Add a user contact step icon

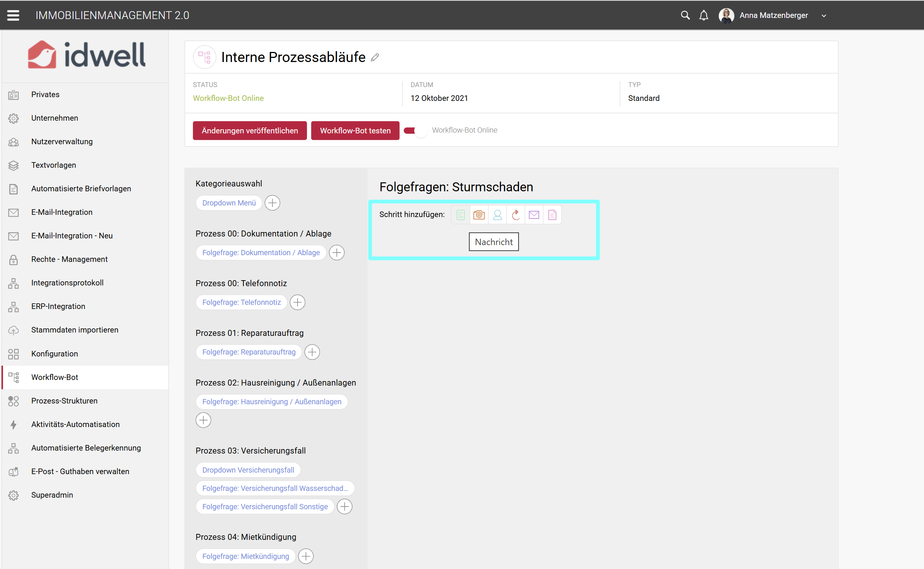pyautogui.click(x=497, y=214)
